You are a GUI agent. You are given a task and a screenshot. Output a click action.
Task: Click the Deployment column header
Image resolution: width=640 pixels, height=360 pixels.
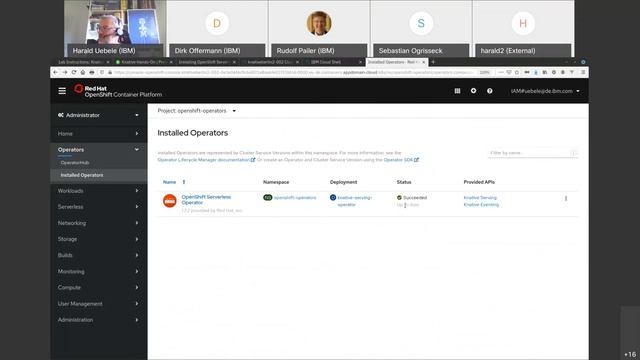tap(343, 182)
